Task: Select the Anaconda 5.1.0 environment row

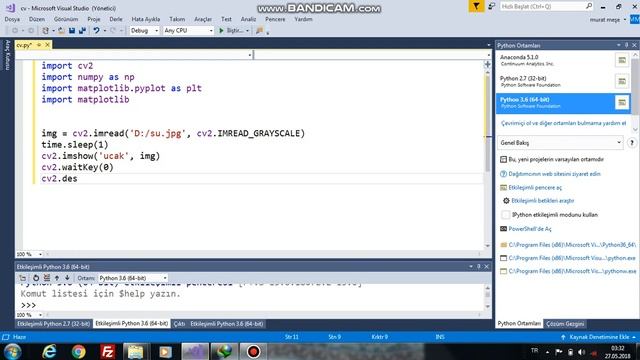Action: (x=563, y=60)
